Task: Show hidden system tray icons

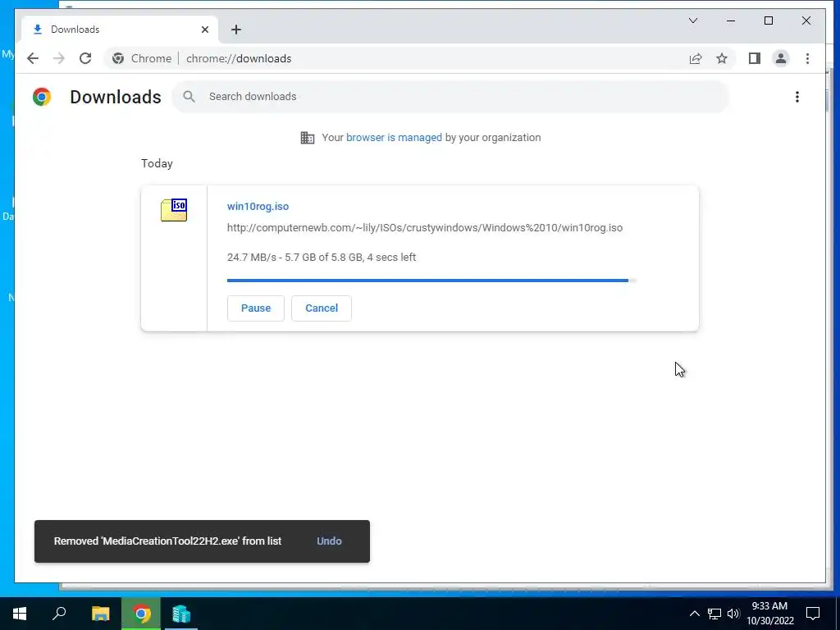Action: [x=694, y=614]
